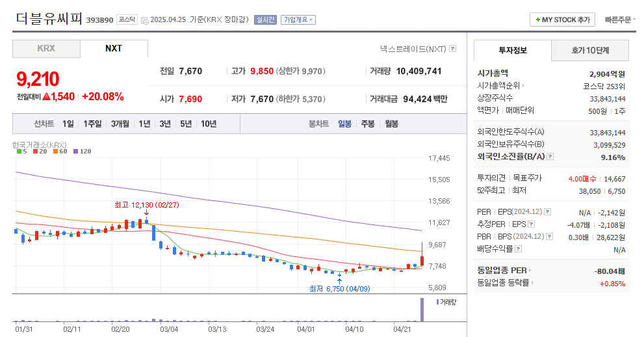Viewport: 644px width, 337px height.
Task: Open the 빠른주문 dropdown
Action: (620, 20)
